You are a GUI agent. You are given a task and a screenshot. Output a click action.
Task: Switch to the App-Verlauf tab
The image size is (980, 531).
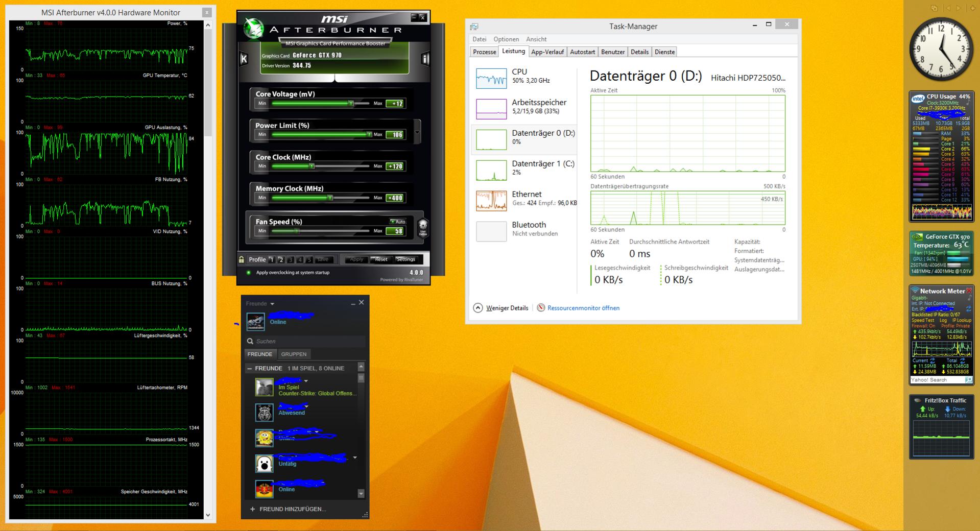547,52
